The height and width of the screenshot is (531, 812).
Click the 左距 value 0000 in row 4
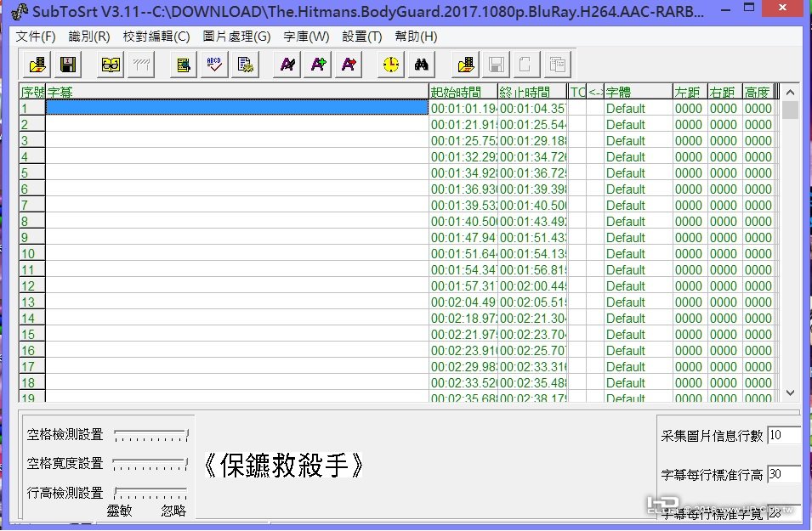tap(690, 156)
